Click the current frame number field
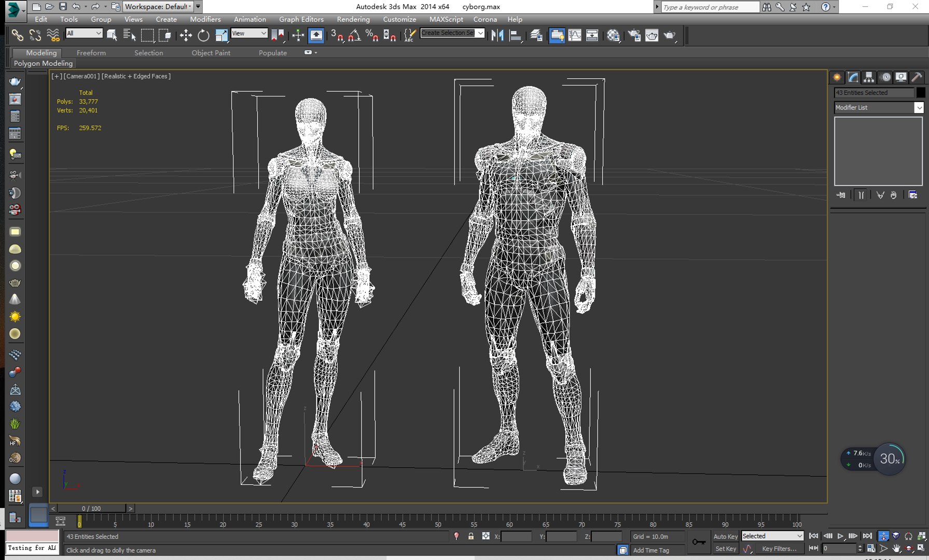The height and width of the screenshot is (560, 929). click(x=839, y=548)
